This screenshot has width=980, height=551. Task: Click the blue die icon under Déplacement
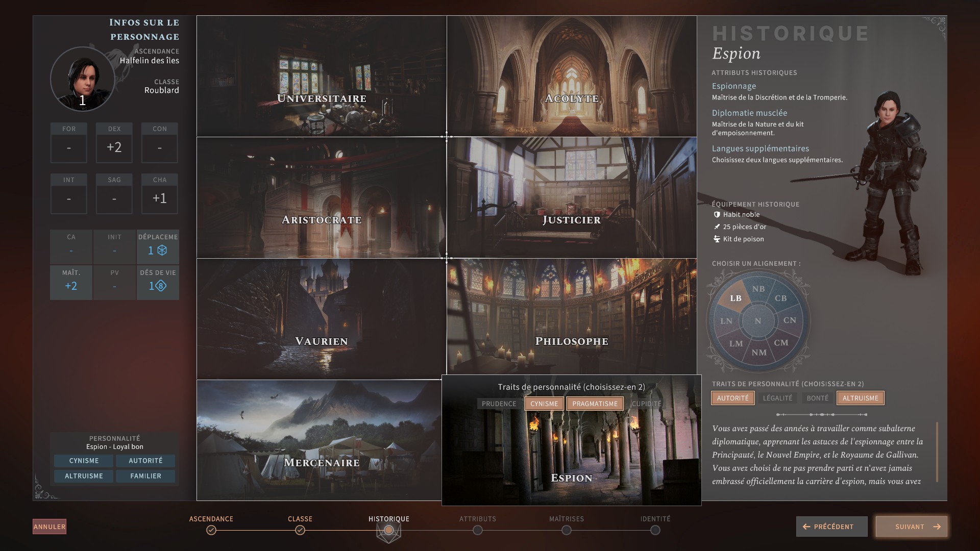(162, 251)
